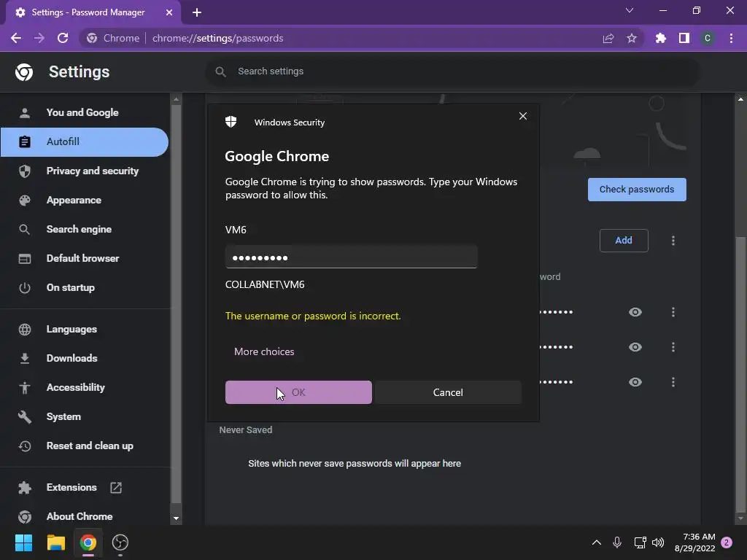The height and width of the screenshot is (560, 747).
Task: Open a new tab with the plus button
Action: click(x=197, y=12)
